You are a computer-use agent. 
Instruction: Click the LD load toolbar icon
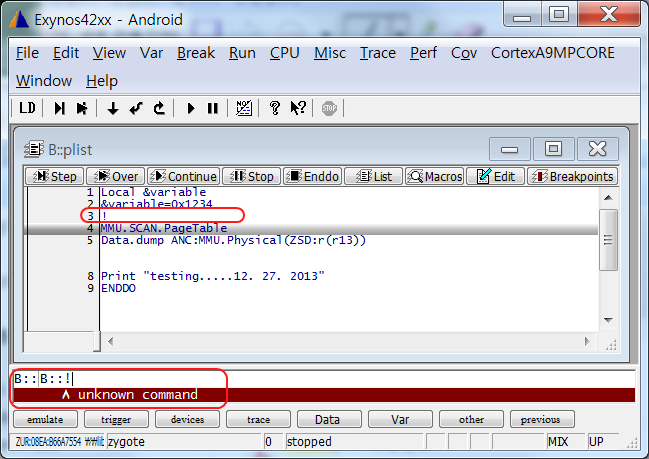click(28, 108)
